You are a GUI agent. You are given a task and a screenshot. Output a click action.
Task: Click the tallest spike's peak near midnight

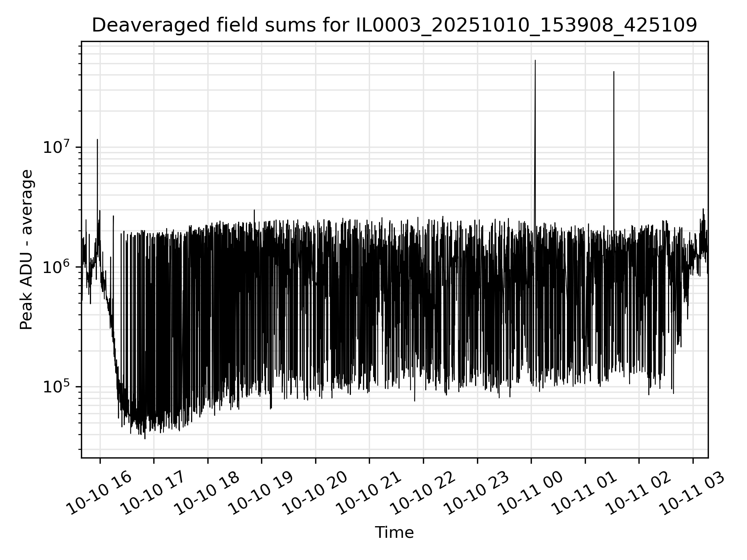point(535,61)
